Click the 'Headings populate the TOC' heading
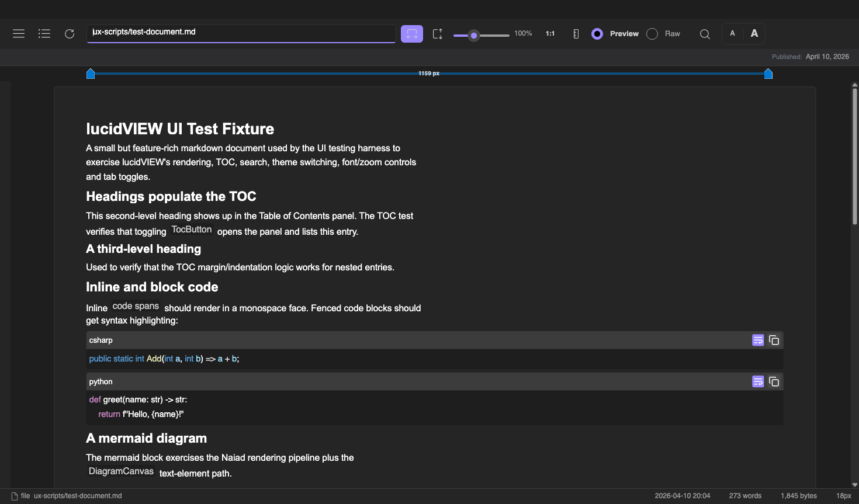 pos(171,196)
